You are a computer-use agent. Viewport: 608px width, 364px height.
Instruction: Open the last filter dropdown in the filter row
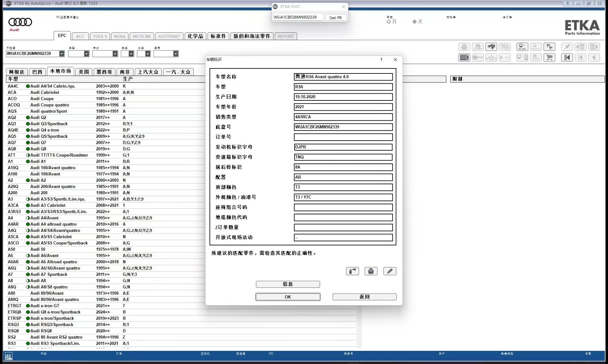tap(175, 54)
